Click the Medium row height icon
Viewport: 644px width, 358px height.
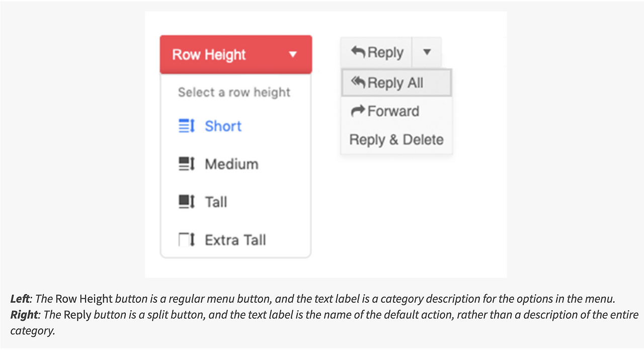point(187,164)
